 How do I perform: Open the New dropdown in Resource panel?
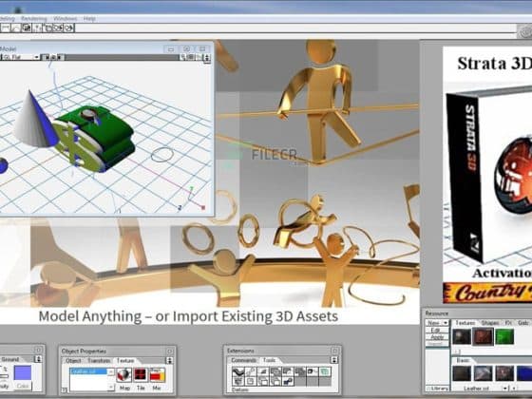pyautogui.click(x=437, y=323)
